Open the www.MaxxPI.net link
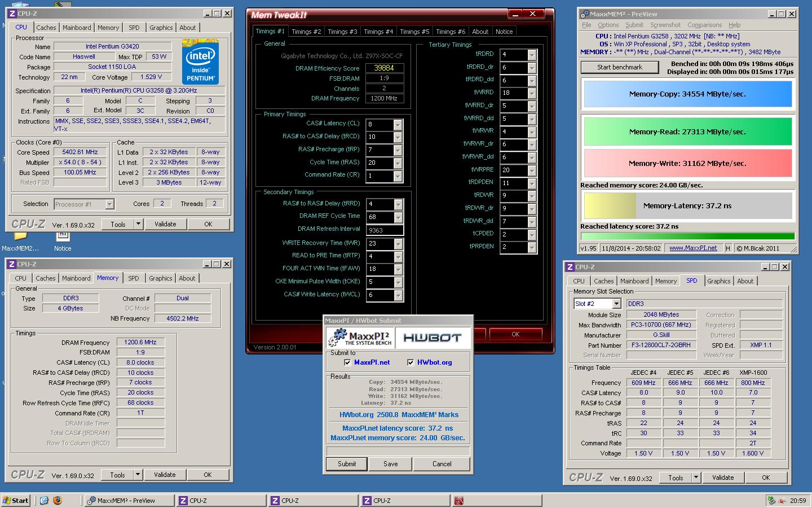812x508 pixels. pyautogui.click(x=693, y=248)
